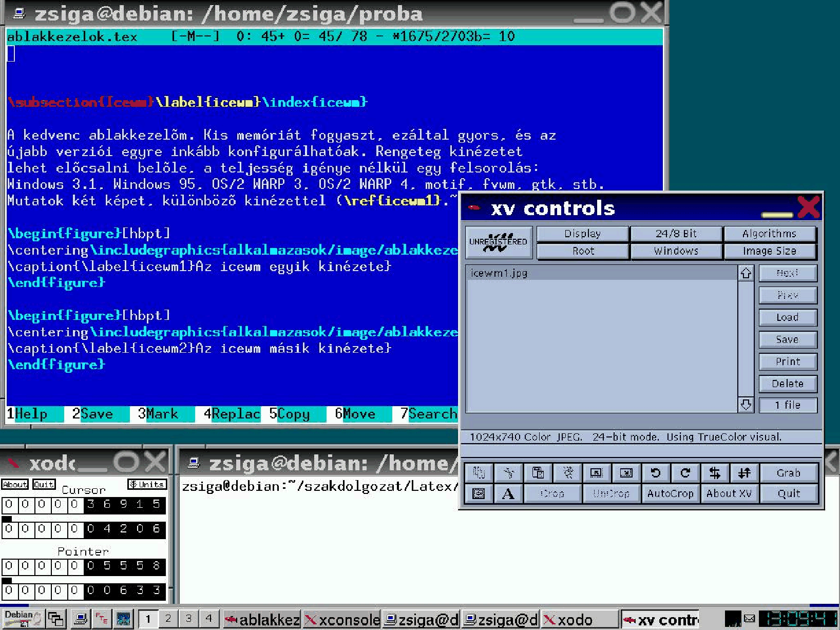Click the xodo window title icon
Image resolution: width=840 pixels, height=630 pixels.
[13, 463]
